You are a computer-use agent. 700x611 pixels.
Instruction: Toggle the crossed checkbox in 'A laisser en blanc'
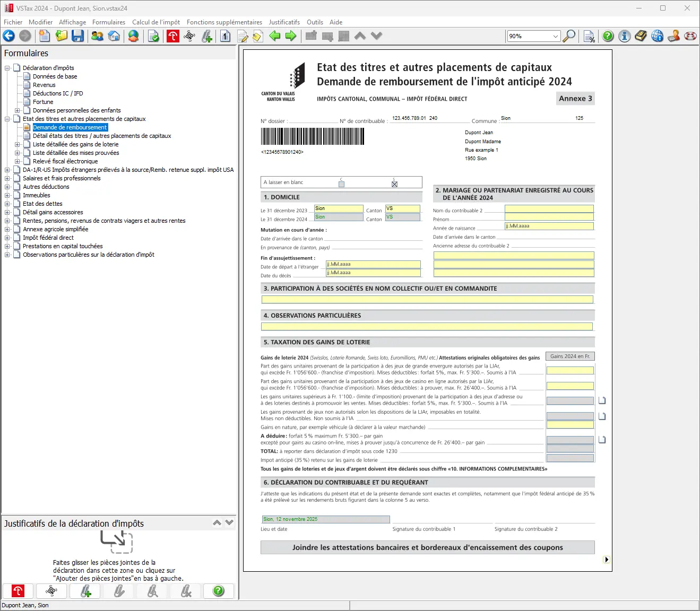pyautogui.click(x=394, y=184)
